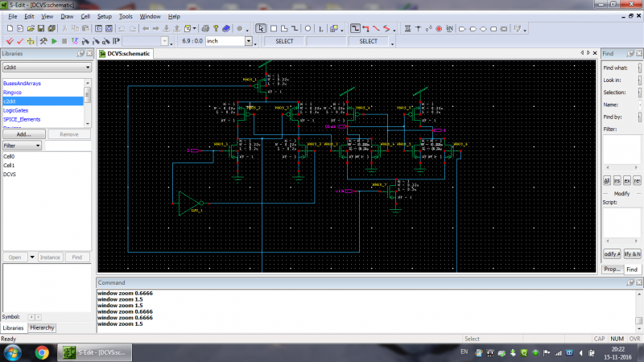This screenshot has height=362, width=644.
Task: Open the Windows Start menu
Action: [x=13, y=352]
